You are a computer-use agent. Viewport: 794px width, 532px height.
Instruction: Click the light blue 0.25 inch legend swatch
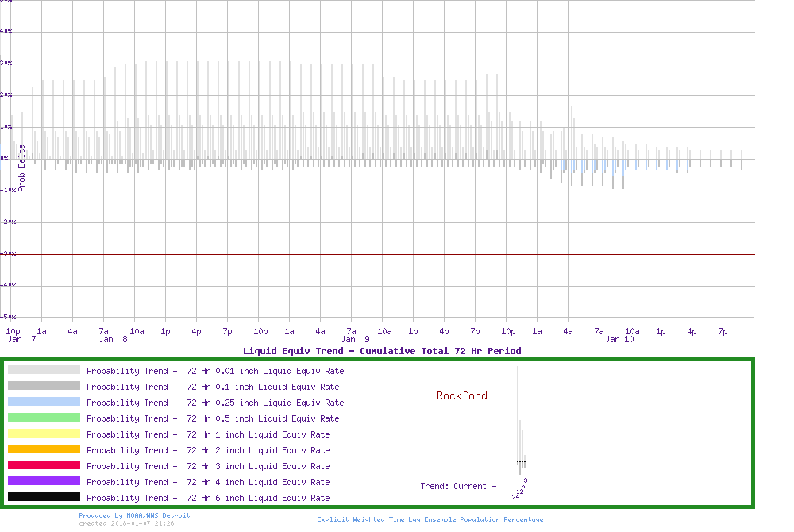44,402
